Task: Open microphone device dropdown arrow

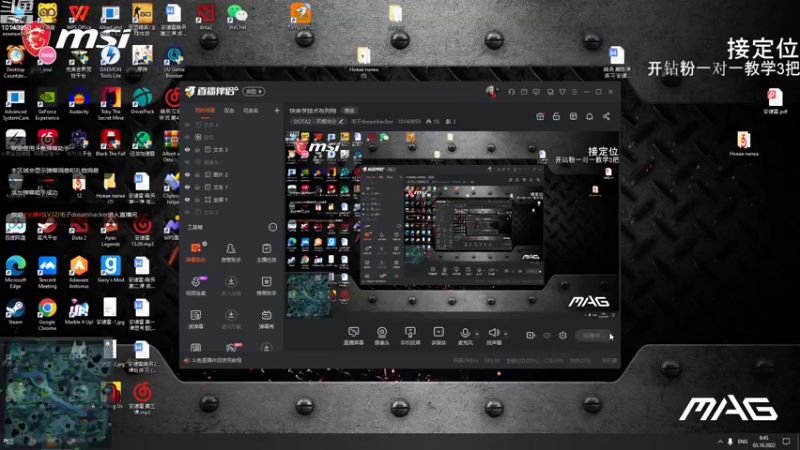Action: pos(477,334)
